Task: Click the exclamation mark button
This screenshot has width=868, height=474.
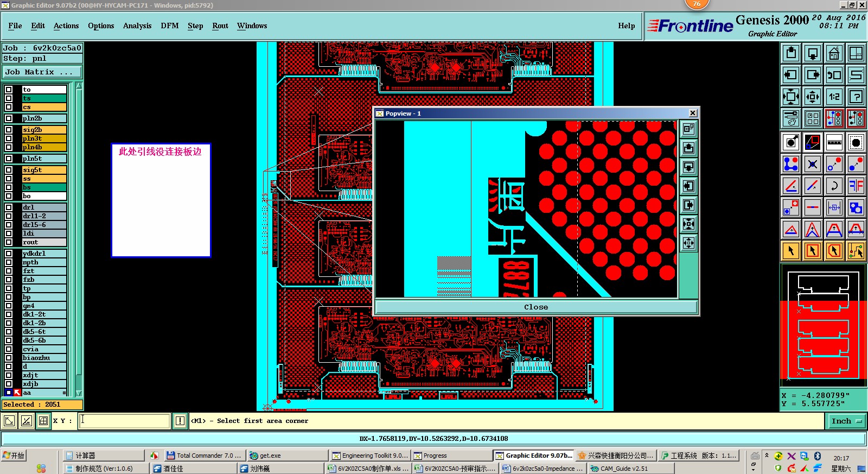Action: (180, 421)
